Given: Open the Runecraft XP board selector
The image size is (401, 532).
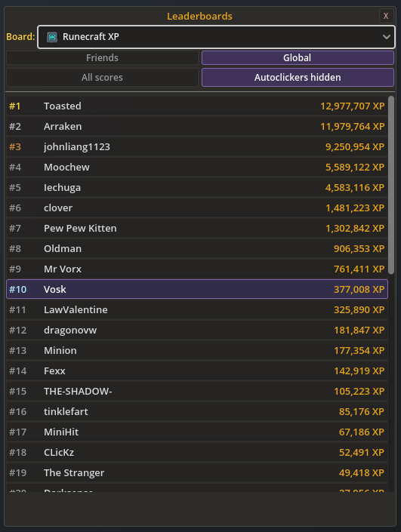Looking at the screenshot, I should [216, 37].
